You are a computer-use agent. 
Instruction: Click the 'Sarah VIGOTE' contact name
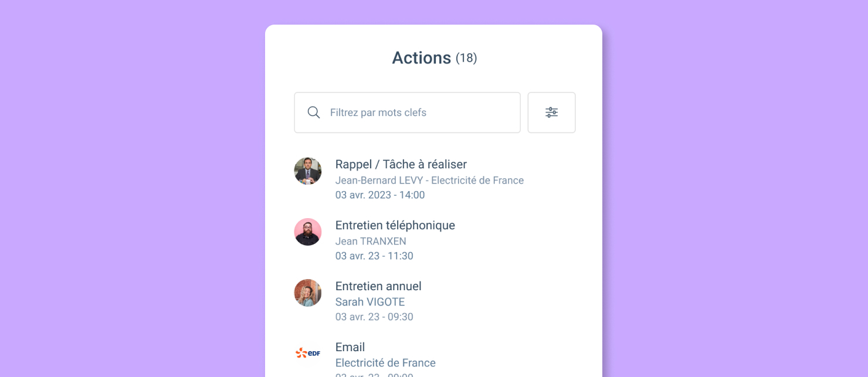[370, 302]
